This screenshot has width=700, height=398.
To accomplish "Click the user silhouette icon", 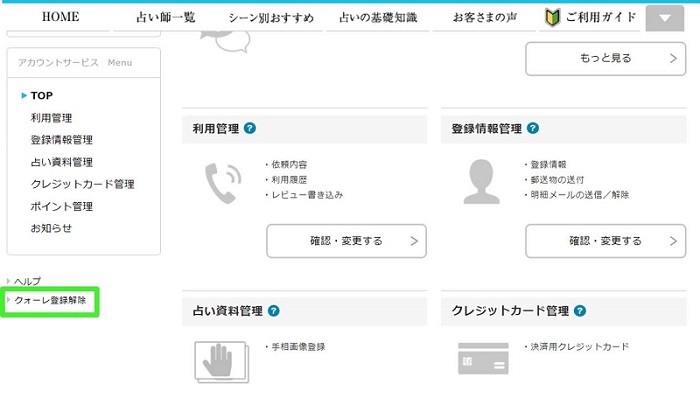I will point(481,182).
